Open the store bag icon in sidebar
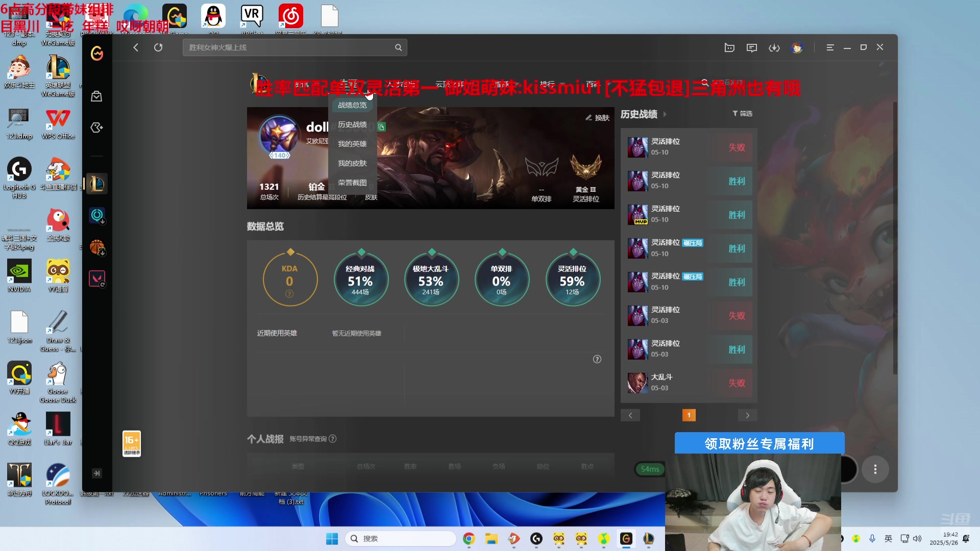980x551 pixels. point(96,96)
